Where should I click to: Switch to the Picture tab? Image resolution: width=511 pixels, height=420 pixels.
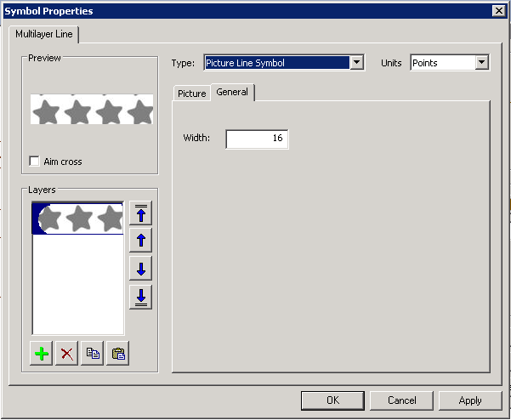coord(192,94)
